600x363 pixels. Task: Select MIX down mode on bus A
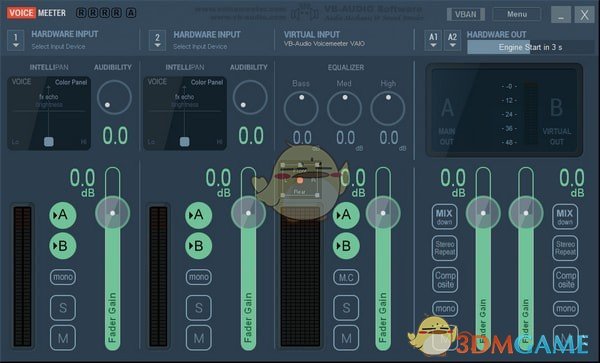click(x=444, y=217)
